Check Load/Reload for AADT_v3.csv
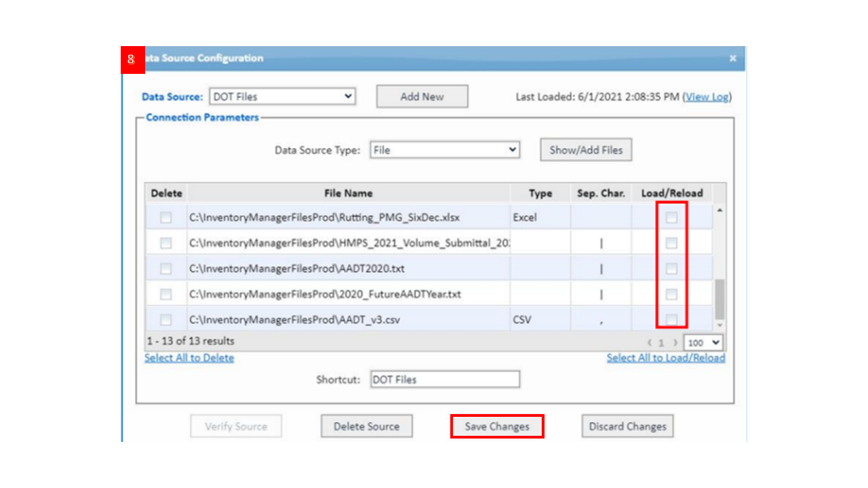 tap(671, 319)
